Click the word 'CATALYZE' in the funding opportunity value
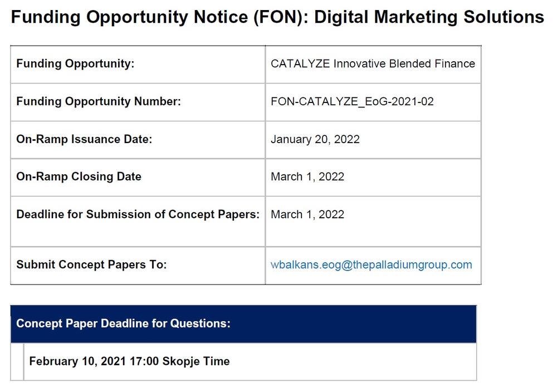Screen dimensions: 557x392 [300, 64]
